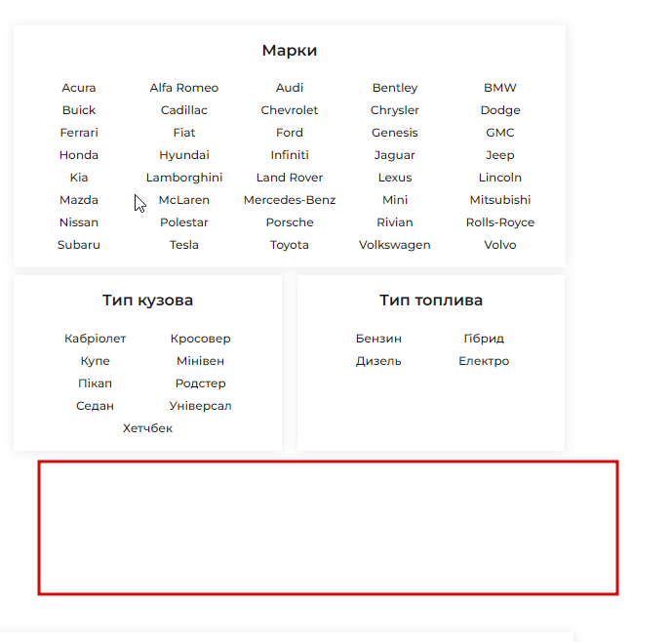Click the Fiat link
This screenshot has width=672, height=642.
point(184,133)
